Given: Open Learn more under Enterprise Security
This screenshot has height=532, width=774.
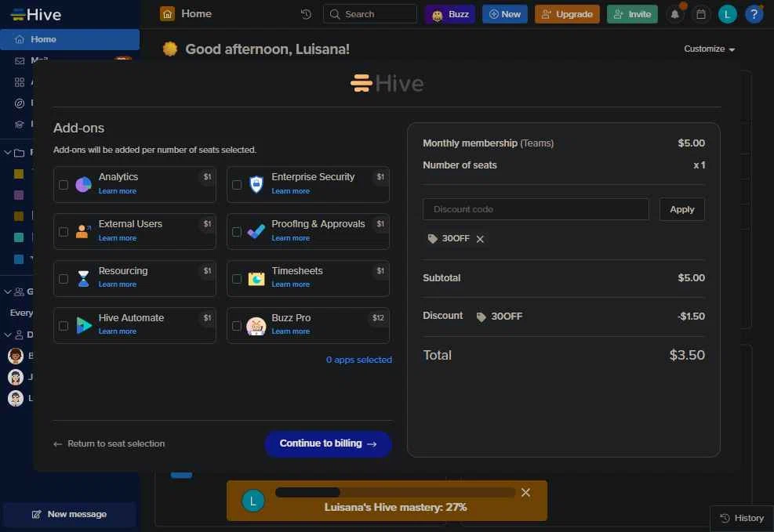Looking at the screenshot, I should point(291,191).
